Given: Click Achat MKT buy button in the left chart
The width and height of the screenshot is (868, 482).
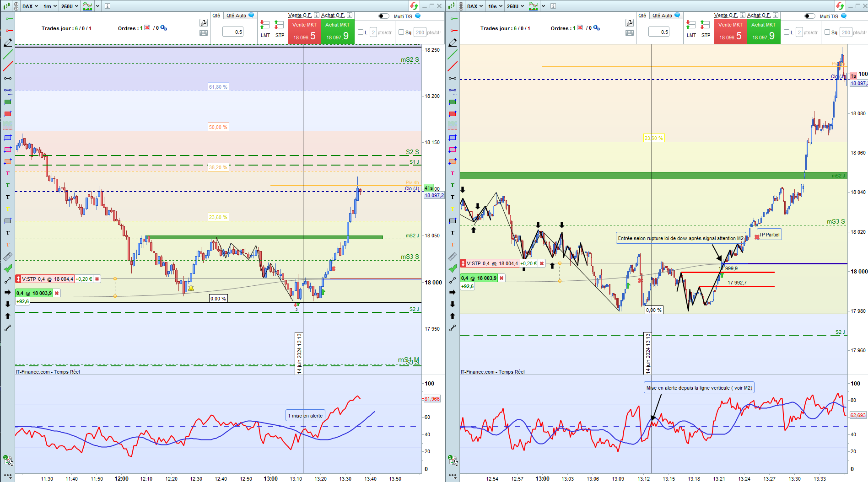Looking at the screenshot, I should 338,32.
